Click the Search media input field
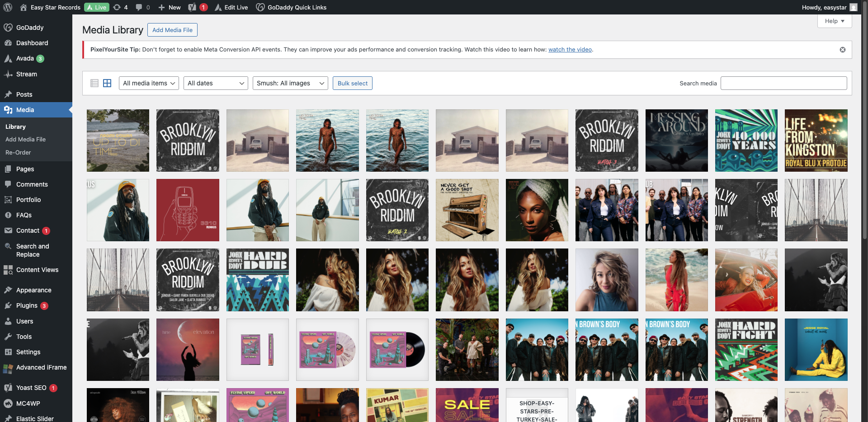This screenshot has height=422, width=868. (783, 83)
